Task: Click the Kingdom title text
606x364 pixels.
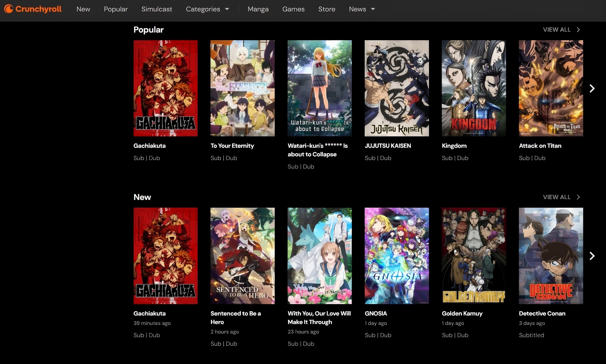Action: click(454, 146)
